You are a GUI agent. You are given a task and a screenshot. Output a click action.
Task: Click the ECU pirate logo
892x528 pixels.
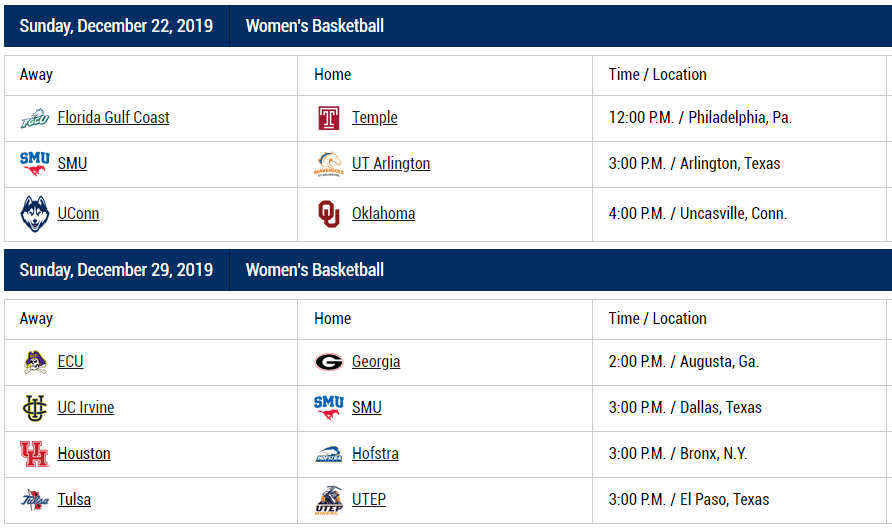35,362
